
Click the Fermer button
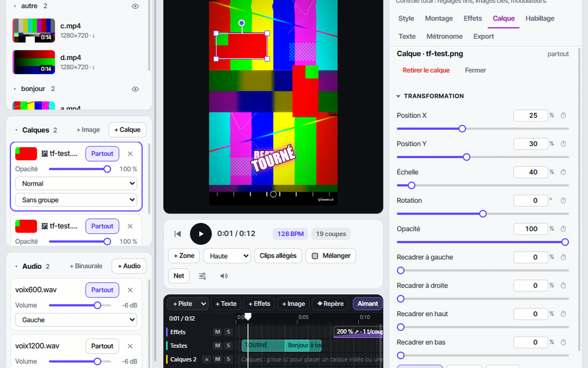[x=475, y=71]
